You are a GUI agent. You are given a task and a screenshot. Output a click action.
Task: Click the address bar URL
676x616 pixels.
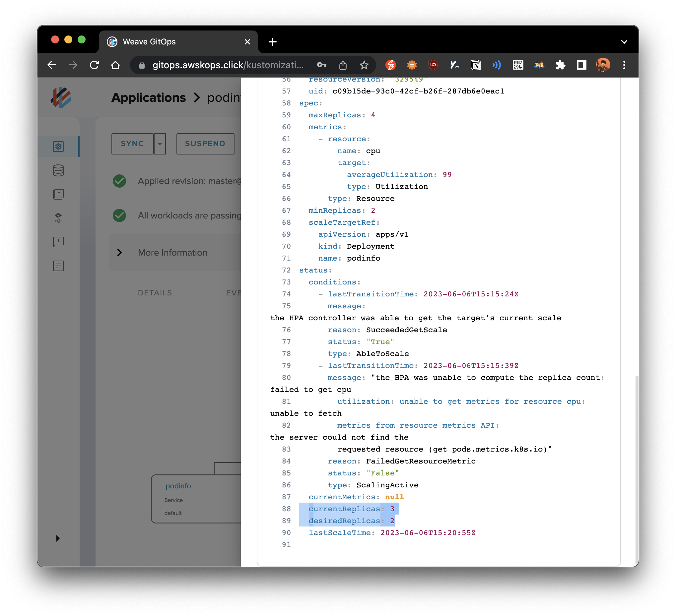pos(228,65)
